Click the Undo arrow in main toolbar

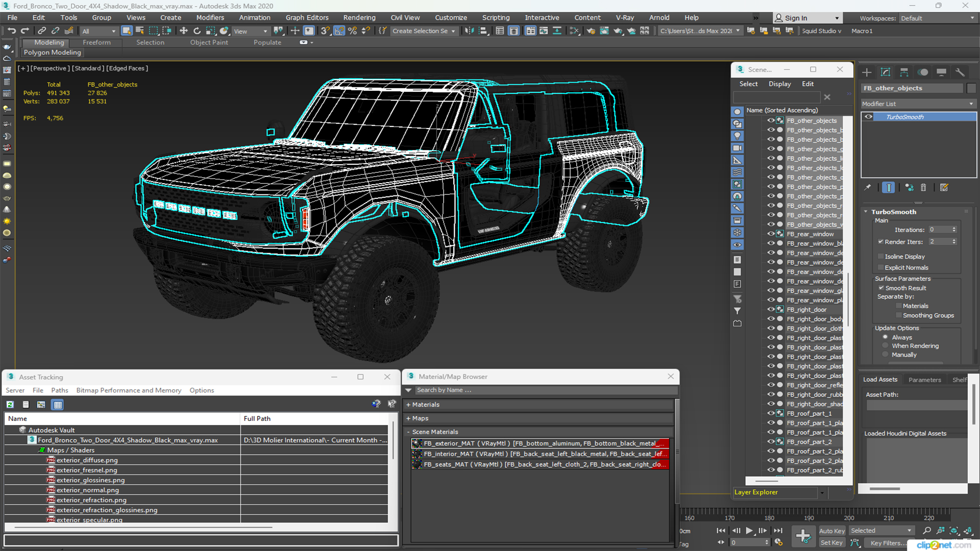point(12,31)
